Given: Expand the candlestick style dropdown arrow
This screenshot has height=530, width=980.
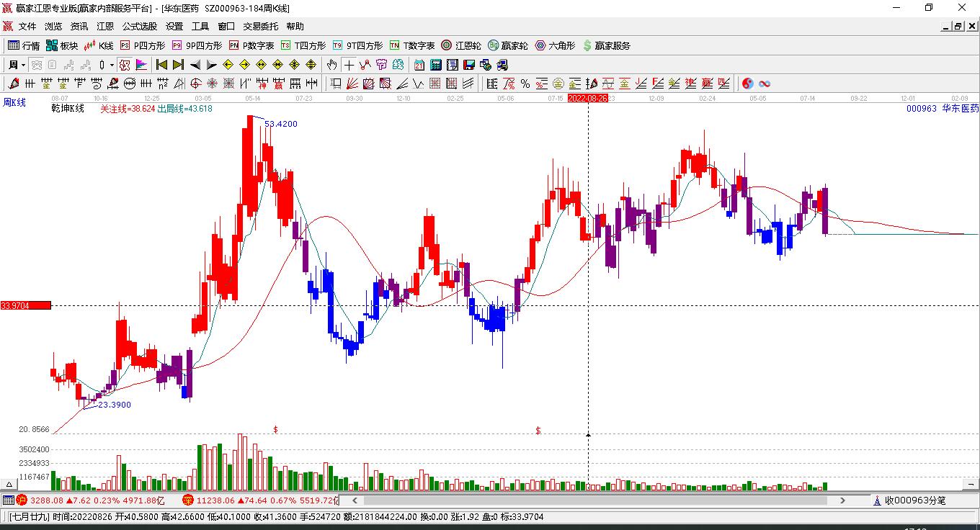Looking at the screenshot, I should coord(112,65).
